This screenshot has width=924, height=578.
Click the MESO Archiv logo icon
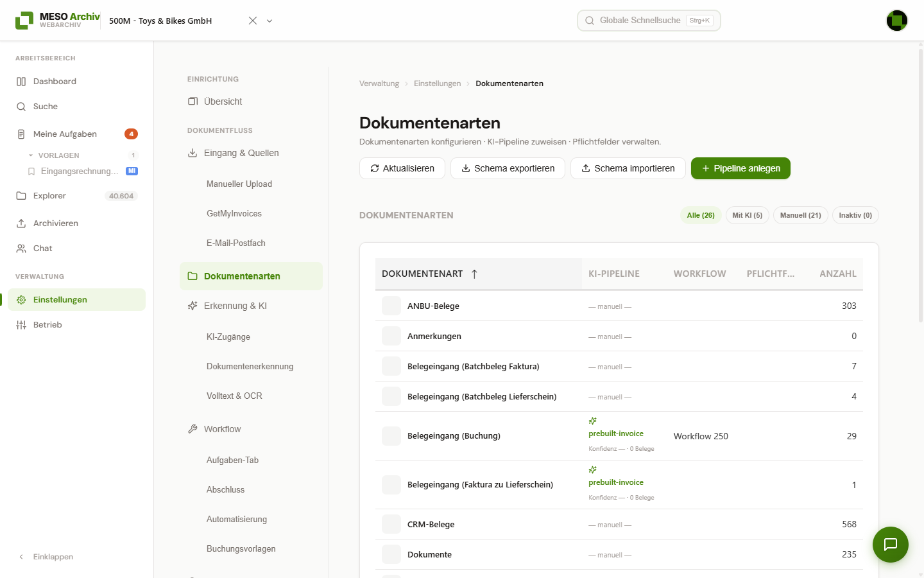click(24, 21)
